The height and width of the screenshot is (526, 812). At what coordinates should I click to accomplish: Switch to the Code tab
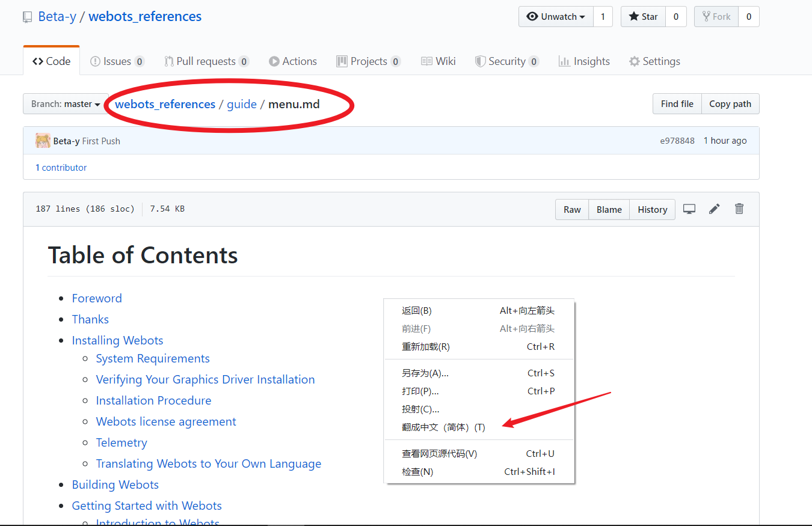point(52,61)
